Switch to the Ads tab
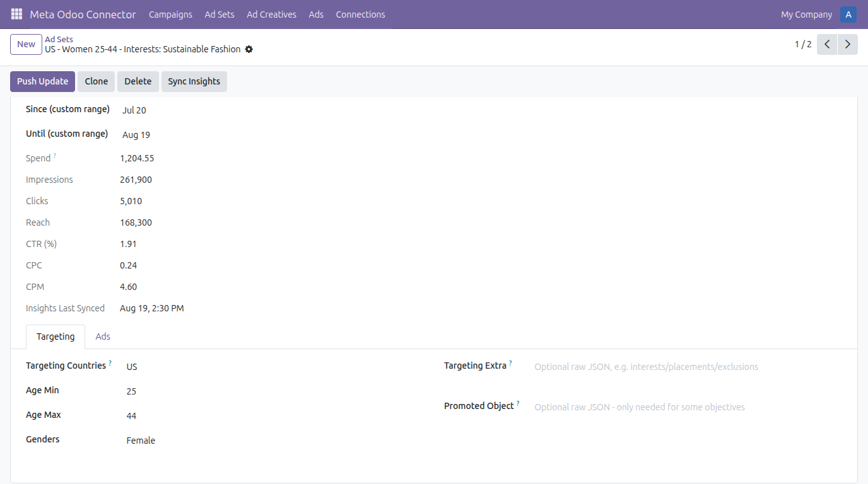This screenshot has width=868, height=484. tap(103, 337)
